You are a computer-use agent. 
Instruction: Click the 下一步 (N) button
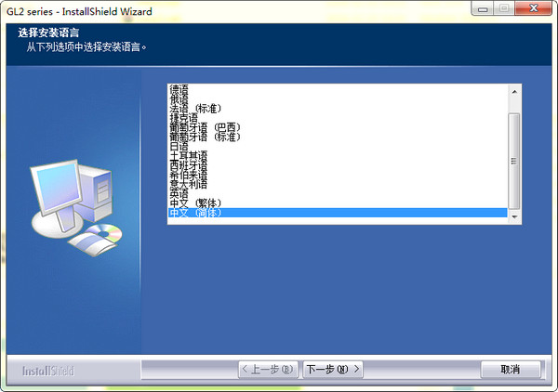tap(333, 370)
